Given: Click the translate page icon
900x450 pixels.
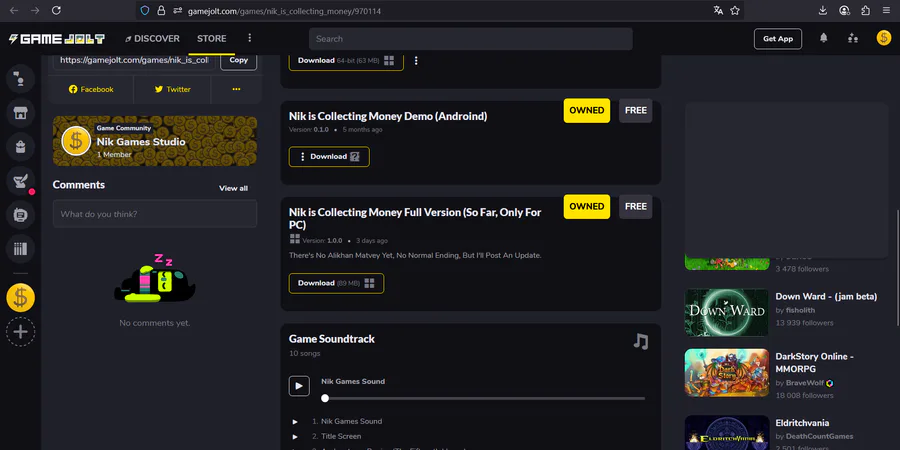Looking at the screenshot, I should [718, 10].
